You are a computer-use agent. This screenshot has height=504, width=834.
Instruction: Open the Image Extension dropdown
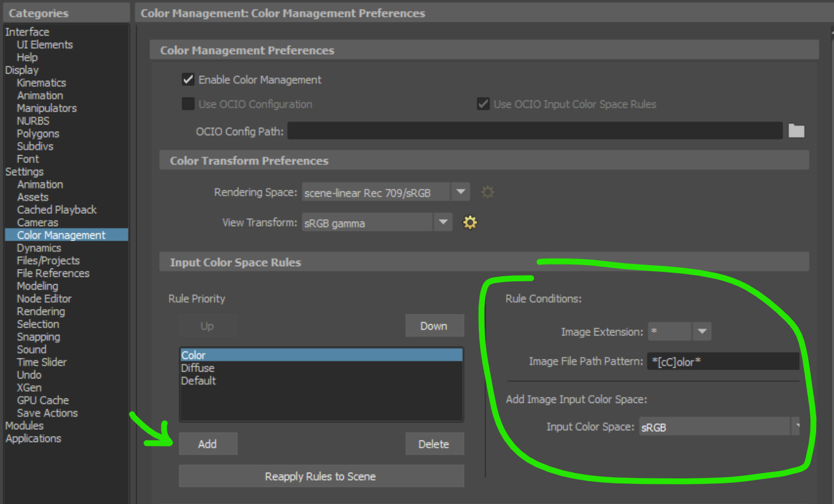click(702, 331)
